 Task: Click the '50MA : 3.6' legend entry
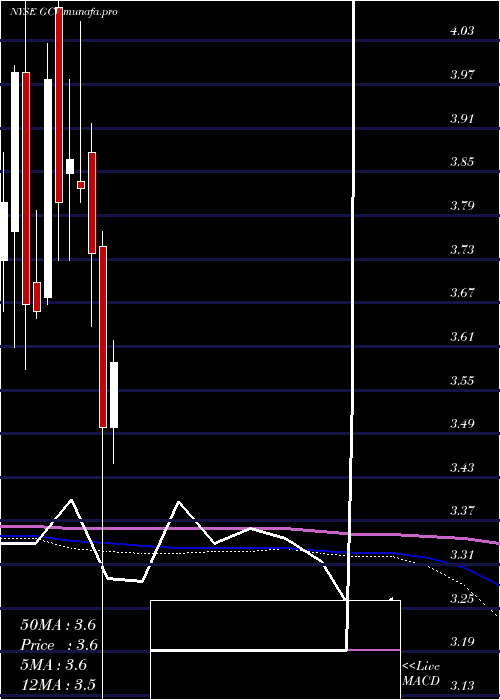point(58,625)
